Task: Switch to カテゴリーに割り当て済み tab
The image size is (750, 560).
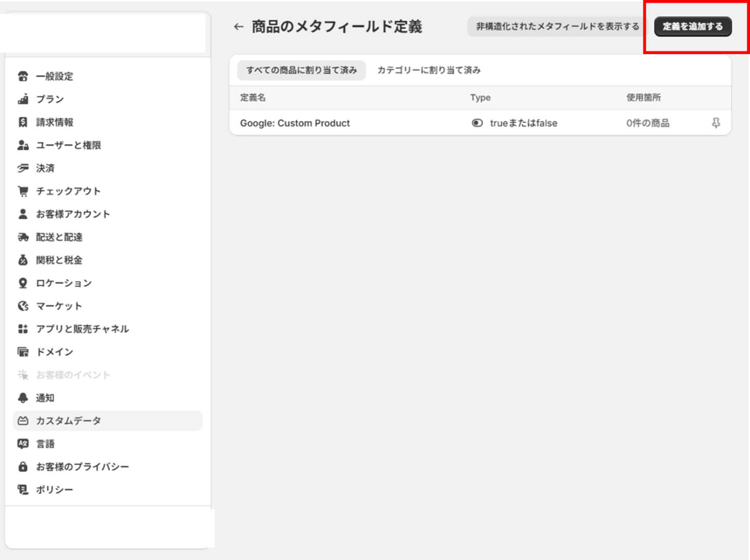Action: tap(429, 70)
